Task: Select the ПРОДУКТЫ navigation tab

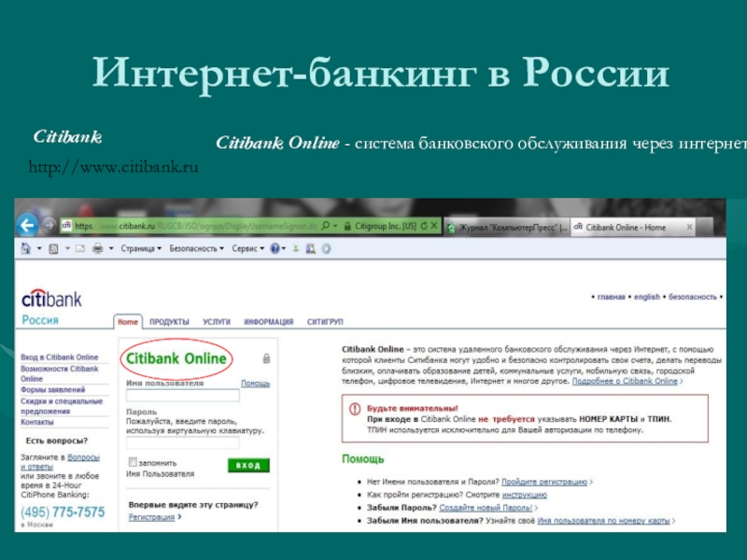Action: (169, 322)
